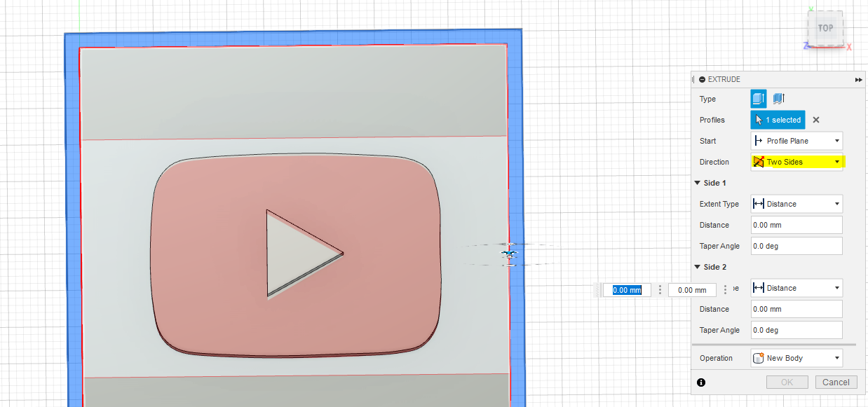The width and height of the screenshot is (868, 407).
Task: Select the red YouTube logo face
Action: coord(210,252)
